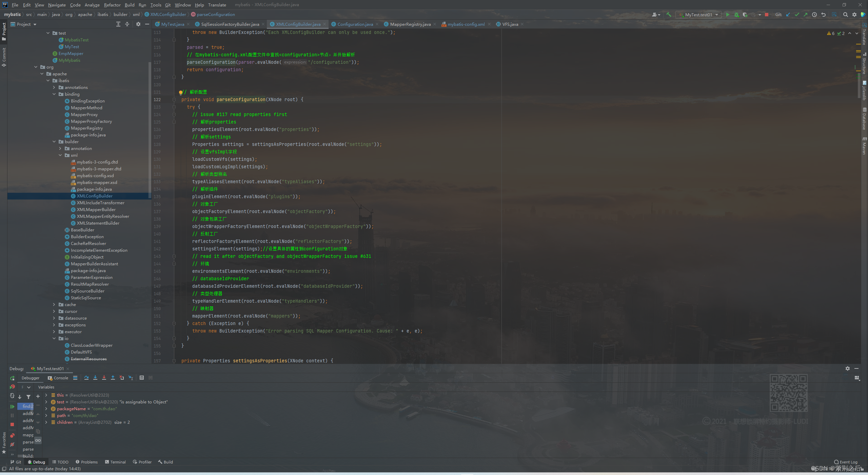Viewport: 868px width, 475px height.
Task: View breakpoints with the double red circle icon
Action: click(x=12, y=436)
